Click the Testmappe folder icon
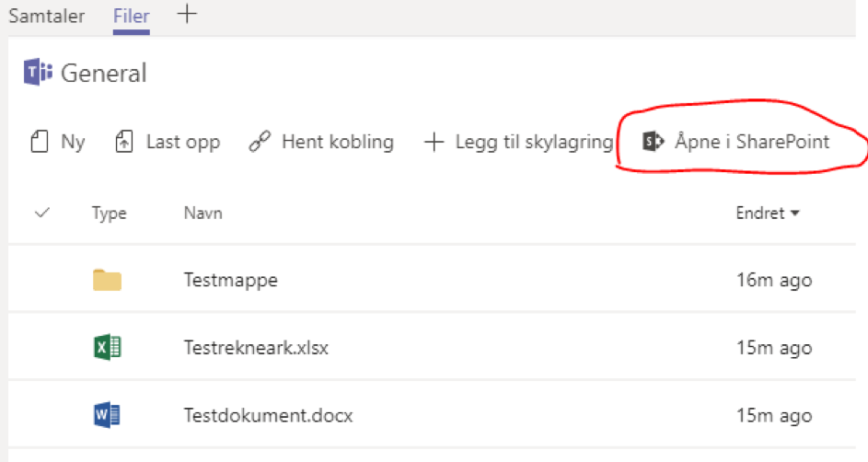868x462 pixels. tap(107, 280)
